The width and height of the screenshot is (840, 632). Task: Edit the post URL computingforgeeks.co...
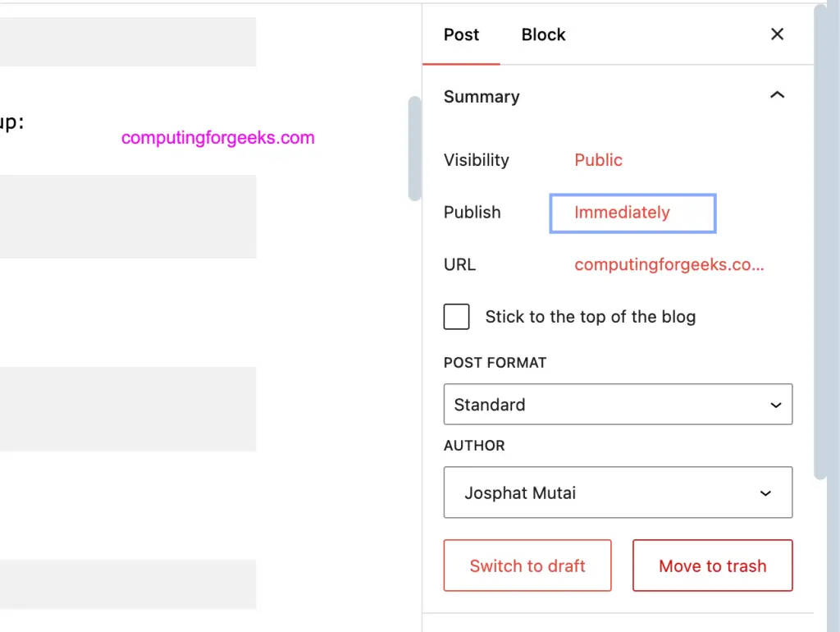[x=669, y=264]
